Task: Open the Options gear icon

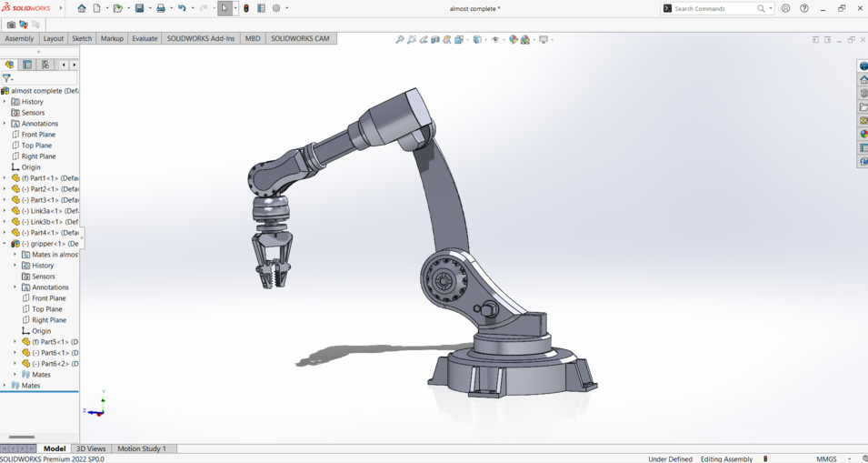Action: 276,8
